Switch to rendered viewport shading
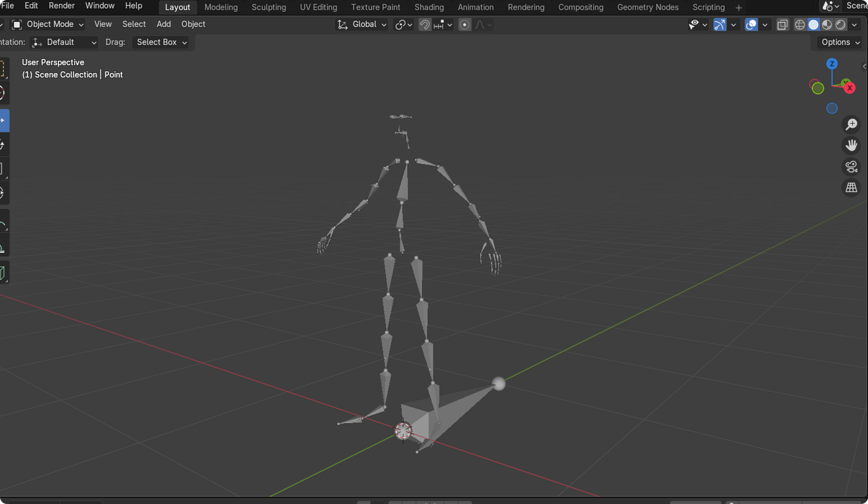This screenshot has width=868, height=504. (x=841, y=24)
